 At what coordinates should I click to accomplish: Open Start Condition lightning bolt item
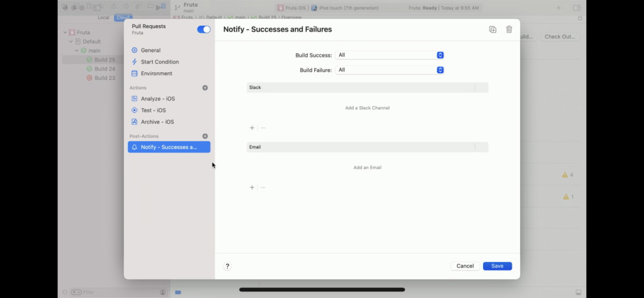pos(169,62)
